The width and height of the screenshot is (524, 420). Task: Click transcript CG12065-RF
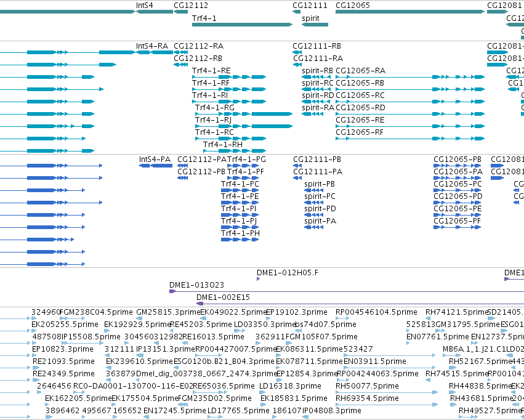(410, 139)
